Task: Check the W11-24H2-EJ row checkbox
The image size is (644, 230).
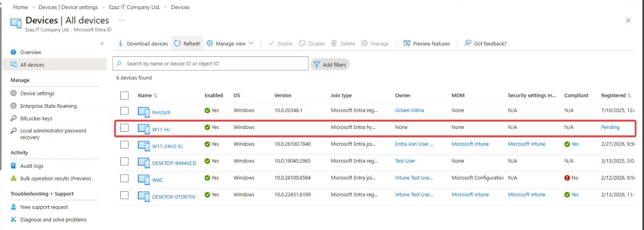Action: point(124,144)
